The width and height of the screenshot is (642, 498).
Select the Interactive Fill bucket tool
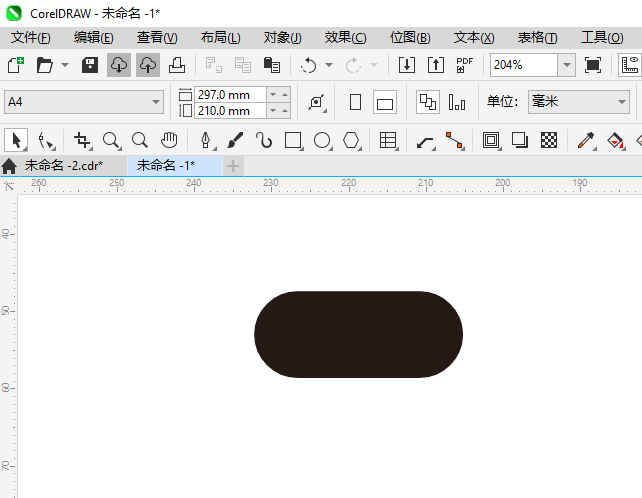[x=615, y=140]
